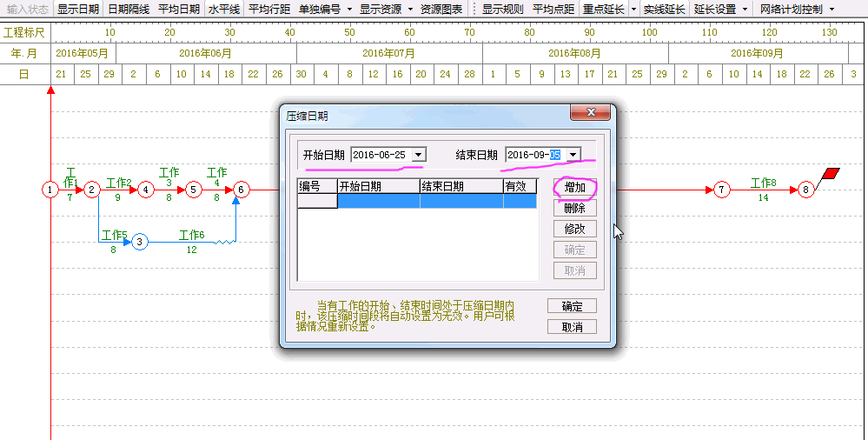
Task: Open the 开始日期 date picker dropdown
Action: [419, 155]
